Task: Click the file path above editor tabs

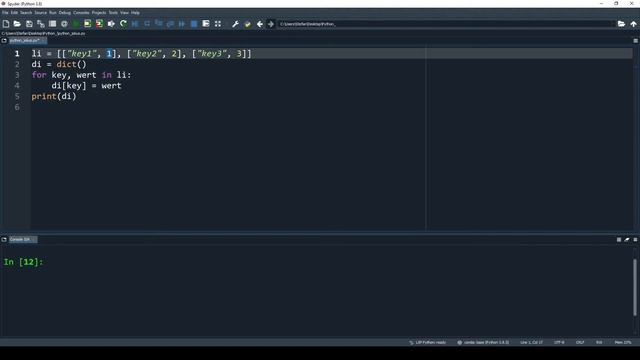Action: point(43,33)
